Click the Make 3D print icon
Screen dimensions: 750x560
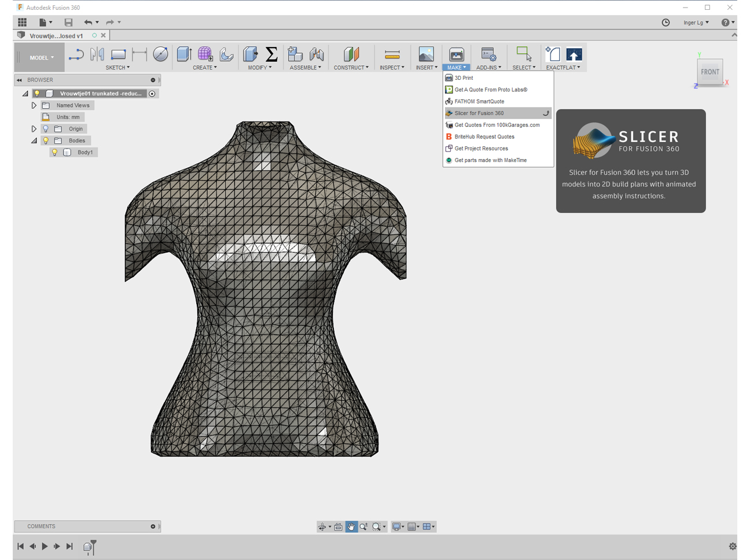[457, 54]
